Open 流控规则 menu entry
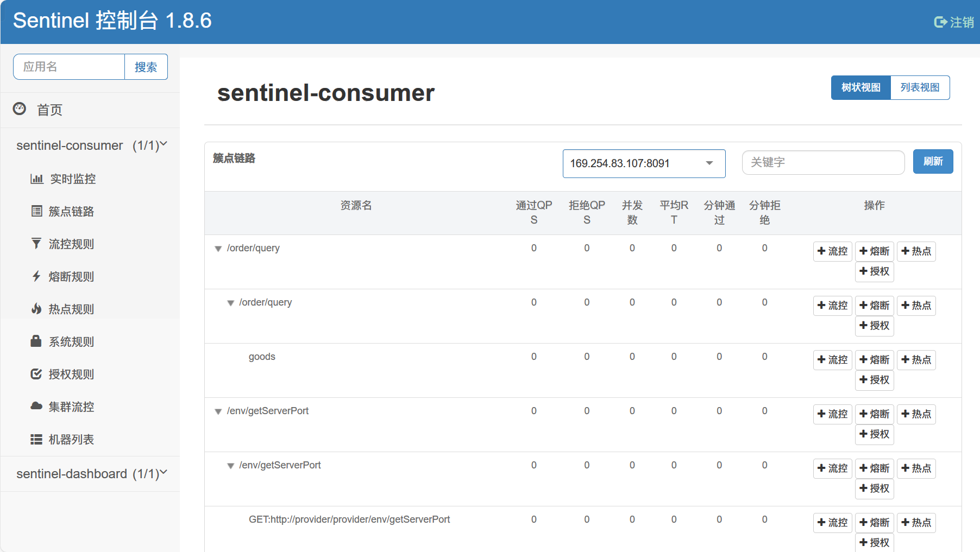The image size is (980, 552). 71,244
